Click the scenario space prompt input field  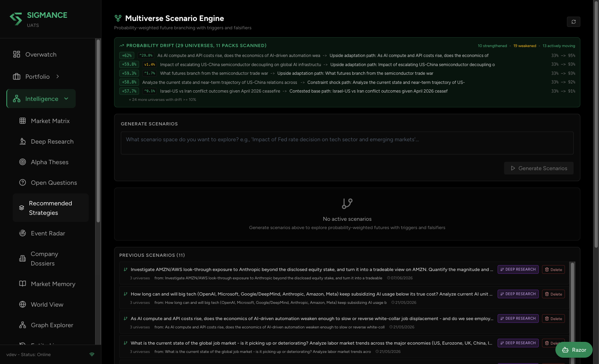347,143
